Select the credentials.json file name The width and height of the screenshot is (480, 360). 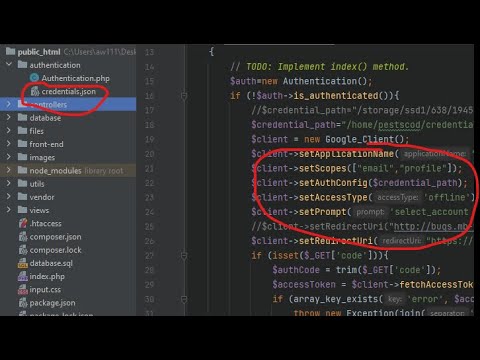69,91
